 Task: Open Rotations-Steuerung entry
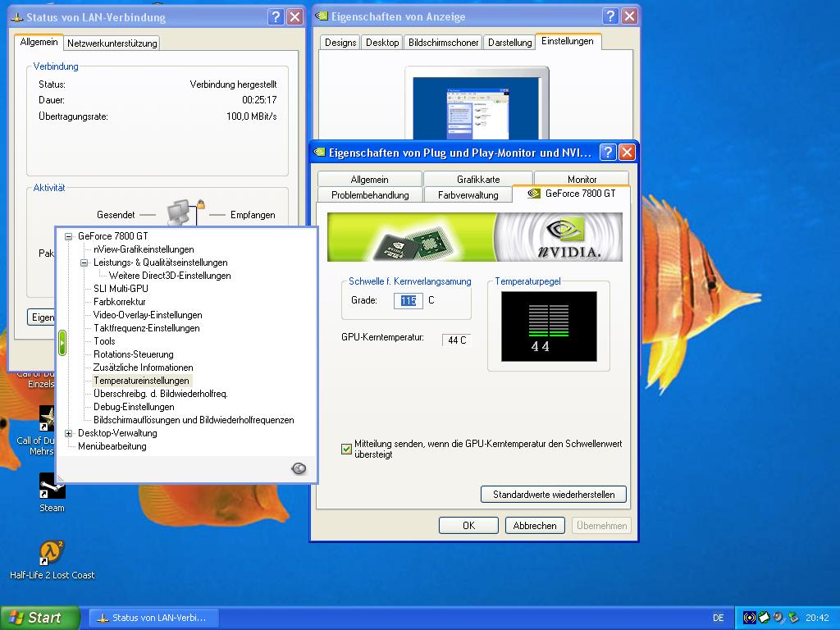point(134,354)
